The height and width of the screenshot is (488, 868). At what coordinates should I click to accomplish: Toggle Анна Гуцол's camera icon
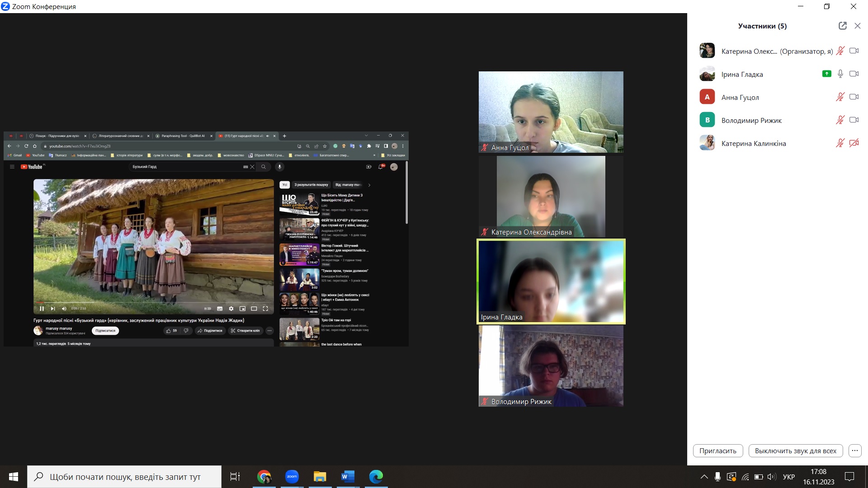(854, 97)
